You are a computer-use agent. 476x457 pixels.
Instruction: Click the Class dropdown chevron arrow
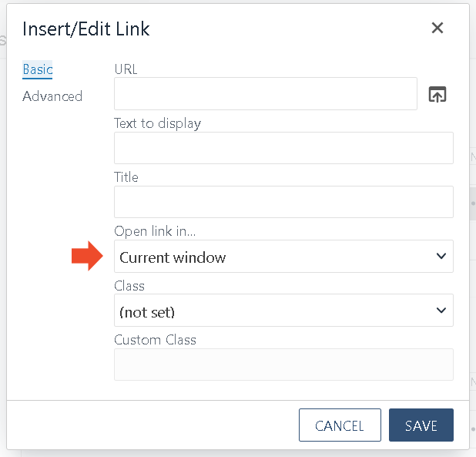pyautogui.click(x=441, y=310)
